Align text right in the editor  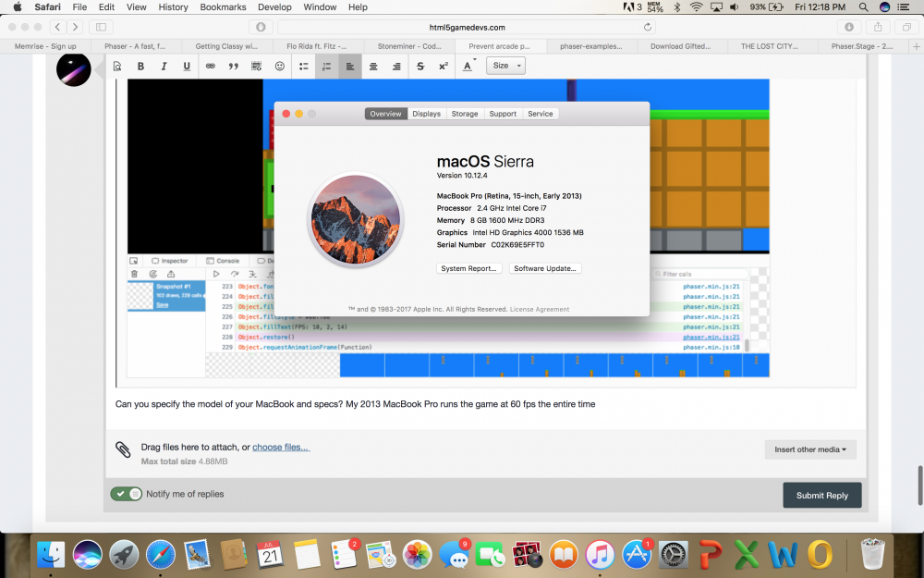coord(396,66)
